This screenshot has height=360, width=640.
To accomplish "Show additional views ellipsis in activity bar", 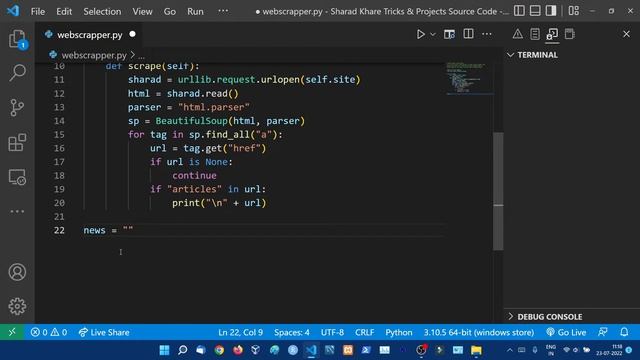I will tap(17, 211).
